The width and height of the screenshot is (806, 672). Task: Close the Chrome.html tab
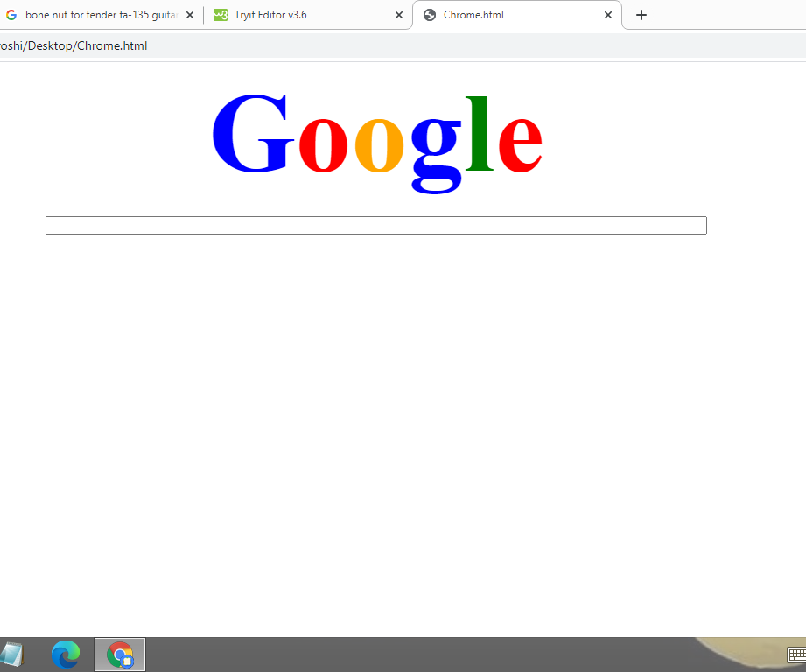click(608, 15)
